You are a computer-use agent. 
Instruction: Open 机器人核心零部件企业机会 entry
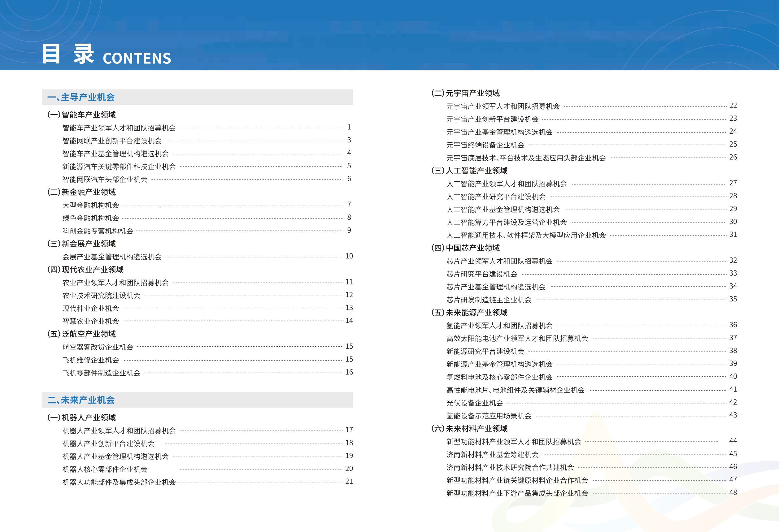pyautogui.click(x=105, y=469)
